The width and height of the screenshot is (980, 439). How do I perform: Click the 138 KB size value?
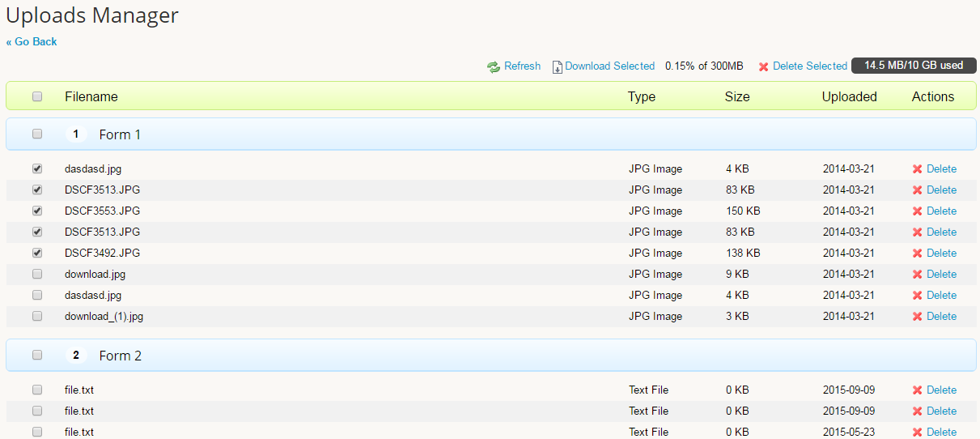point(743,254)
